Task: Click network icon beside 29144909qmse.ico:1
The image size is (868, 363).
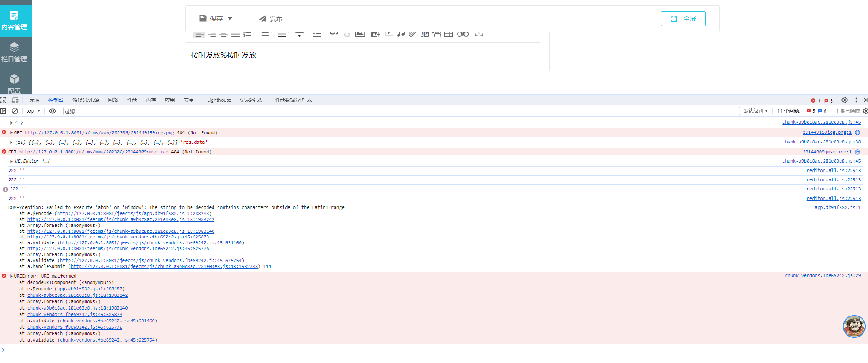Action: (857, 152)
